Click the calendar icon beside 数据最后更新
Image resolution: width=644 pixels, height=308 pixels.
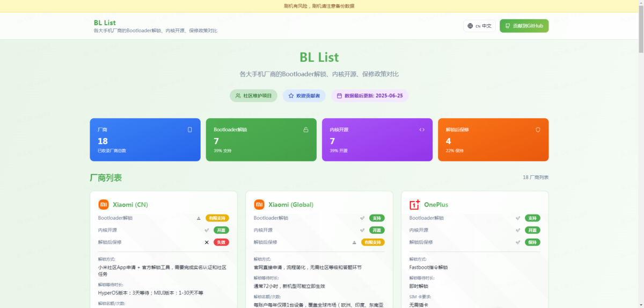(x=339, y=96)
